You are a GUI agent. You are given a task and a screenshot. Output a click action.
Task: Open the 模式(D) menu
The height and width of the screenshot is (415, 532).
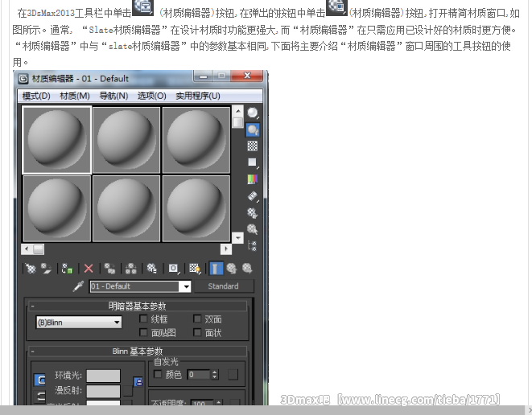(36, 96)
